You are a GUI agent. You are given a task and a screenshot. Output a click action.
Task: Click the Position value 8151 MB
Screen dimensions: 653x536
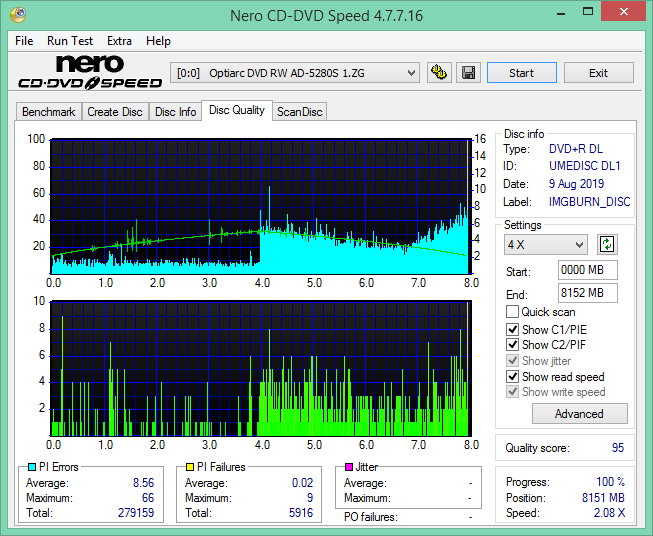[x=603, y=498]
